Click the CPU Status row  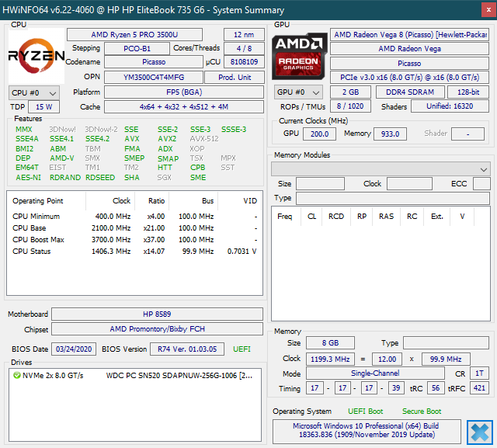(x=134, y=252)
